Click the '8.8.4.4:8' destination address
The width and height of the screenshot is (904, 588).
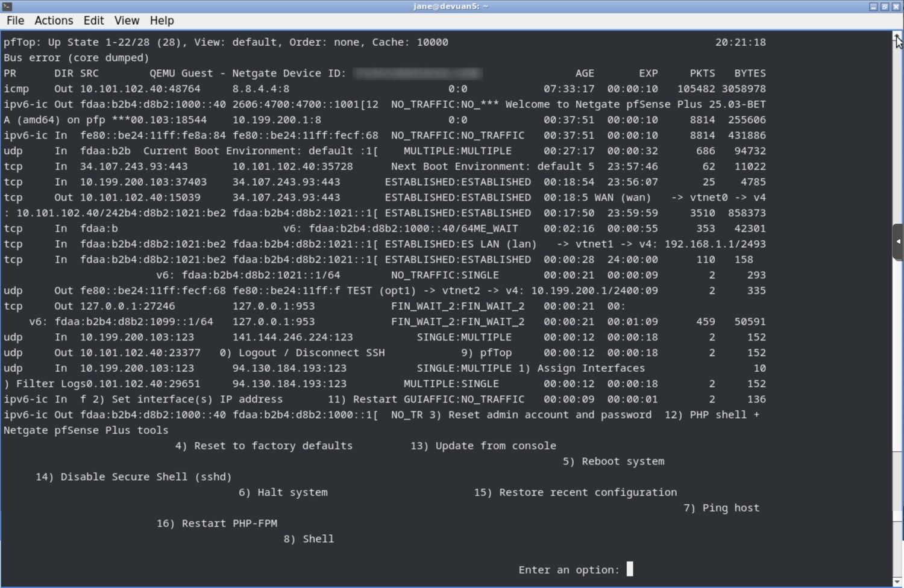261,89
